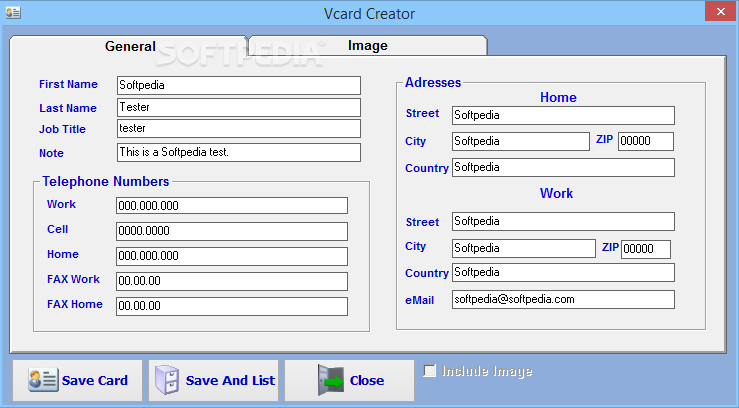739x408 pixels.
Task: Select the Home address Country field
Action: pos(563,168)
